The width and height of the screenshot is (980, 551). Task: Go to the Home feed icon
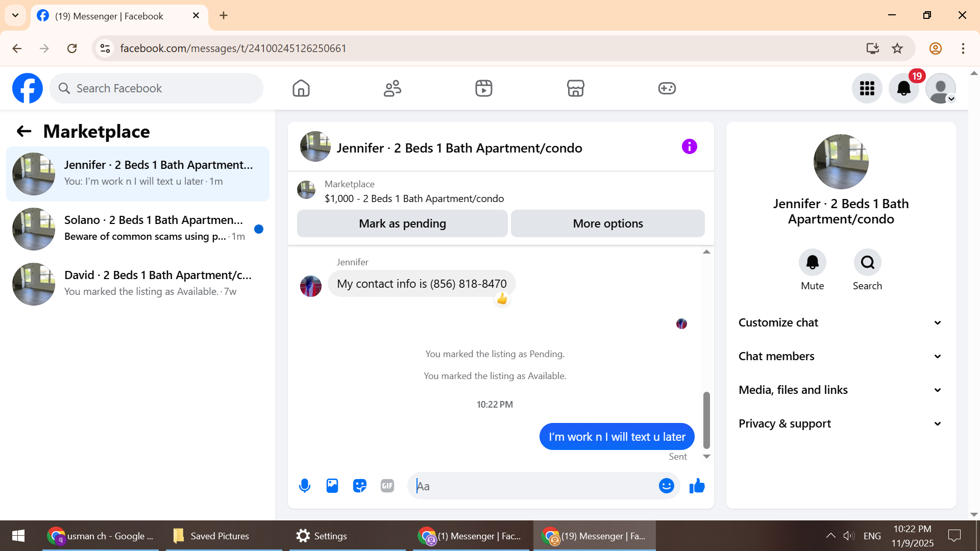point(301,88)
